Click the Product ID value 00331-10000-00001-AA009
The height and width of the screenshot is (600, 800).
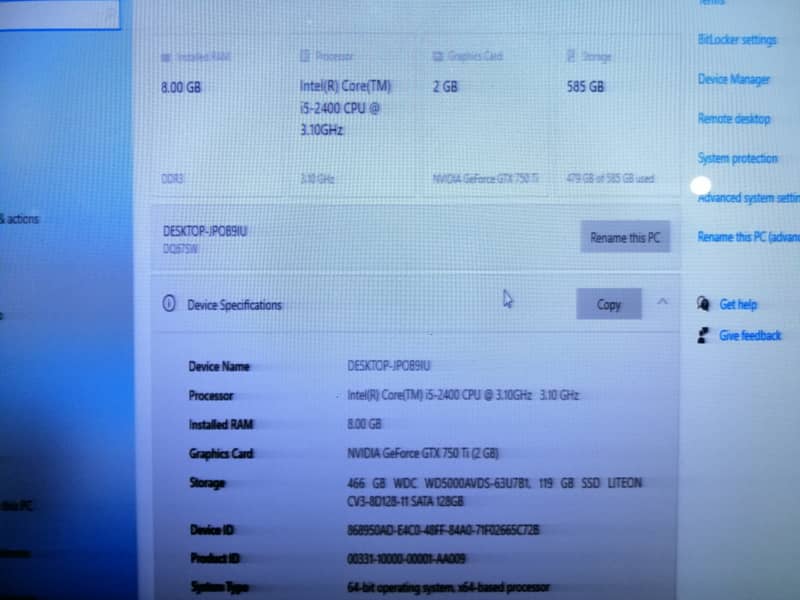coord(406,559)
